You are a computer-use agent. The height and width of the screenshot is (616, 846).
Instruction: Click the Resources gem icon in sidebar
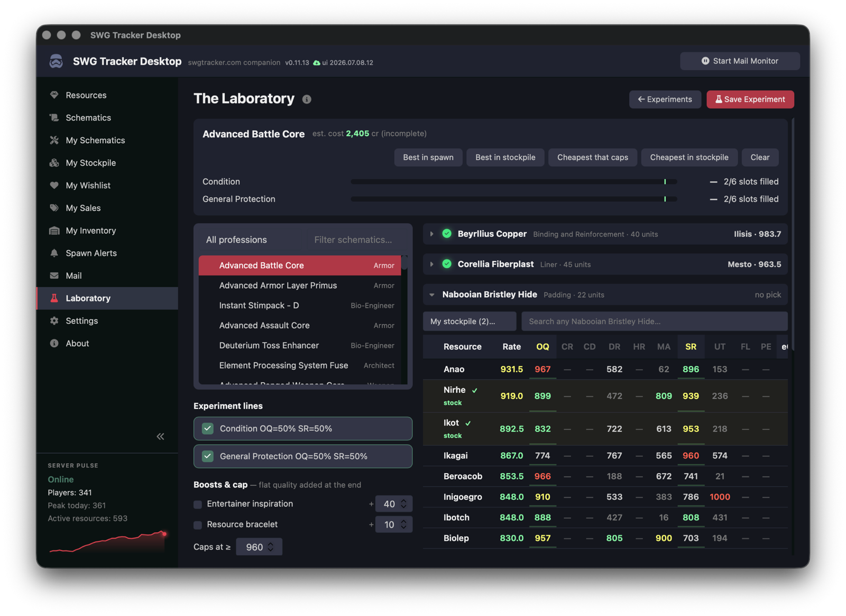coord(54,95)
